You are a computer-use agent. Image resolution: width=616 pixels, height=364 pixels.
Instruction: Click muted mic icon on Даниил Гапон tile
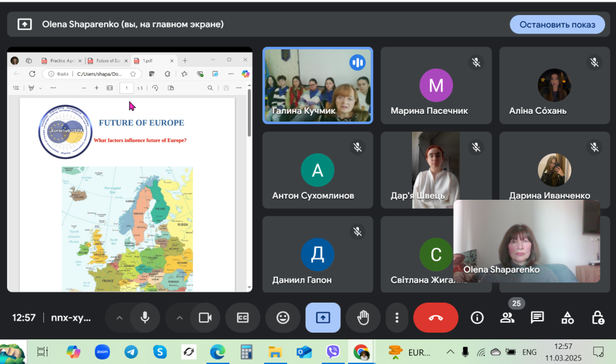click(357, 232)
